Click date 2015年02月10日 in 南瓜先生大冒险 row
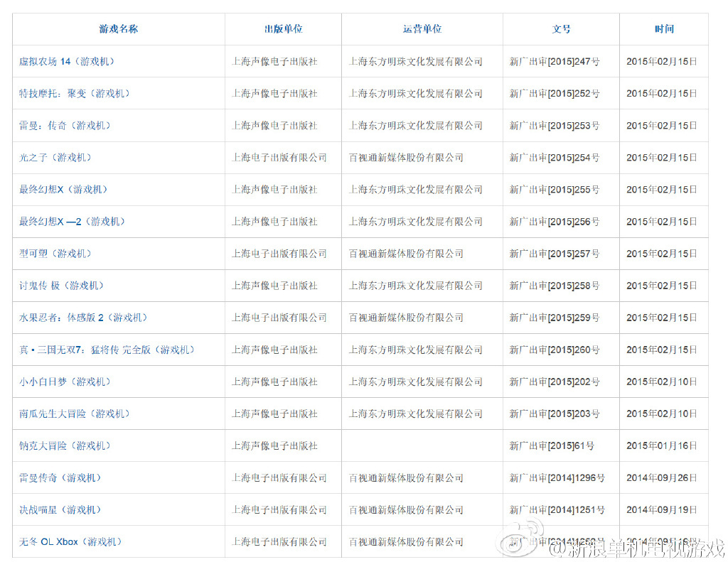728x562 pixels. pos(662,414)
